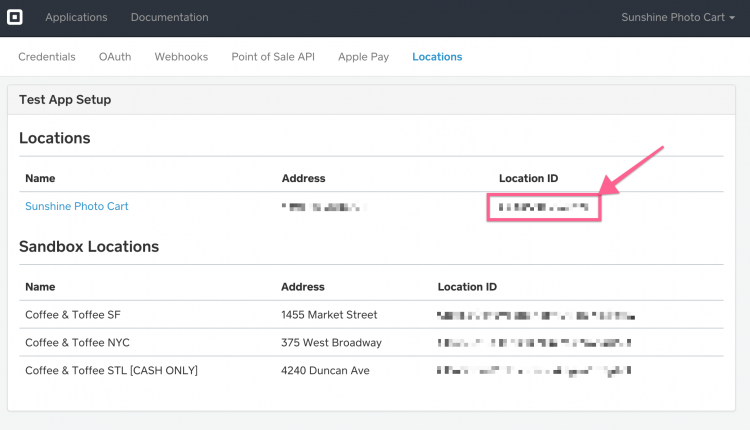
Task: Click the Coffee & Toffee STL [CASH ONLY] cell
Action: tap(111, 370)
